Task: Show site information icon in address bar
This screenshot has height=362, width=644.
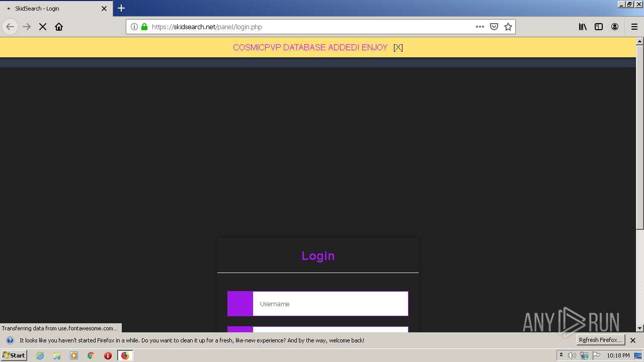Action: (x=134, y=27)
